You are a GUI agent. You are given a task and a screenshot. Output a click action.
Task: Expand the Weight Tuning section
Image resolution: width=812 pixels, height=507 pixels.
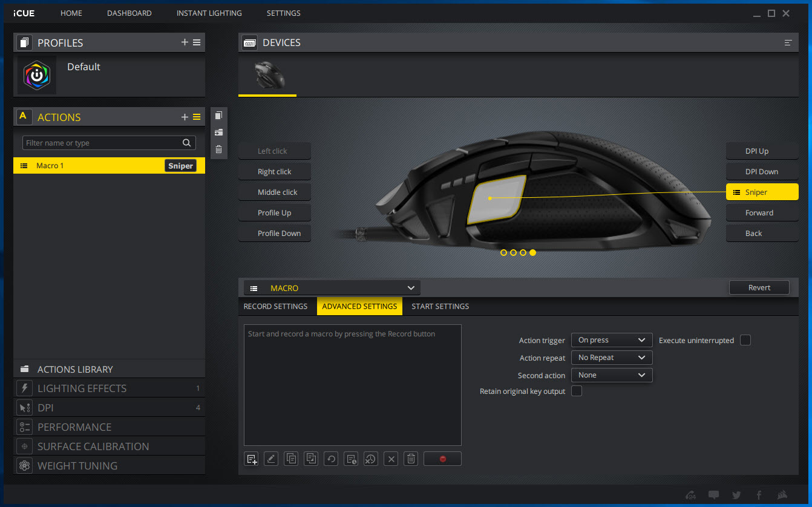[109, 466]
